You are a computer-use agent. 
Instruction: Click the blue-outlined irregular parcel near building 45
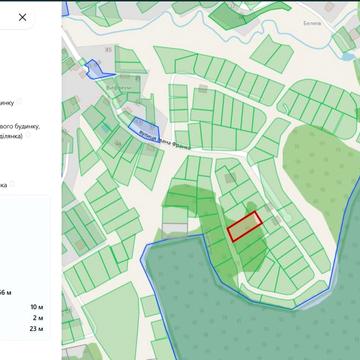click(97, 70)
